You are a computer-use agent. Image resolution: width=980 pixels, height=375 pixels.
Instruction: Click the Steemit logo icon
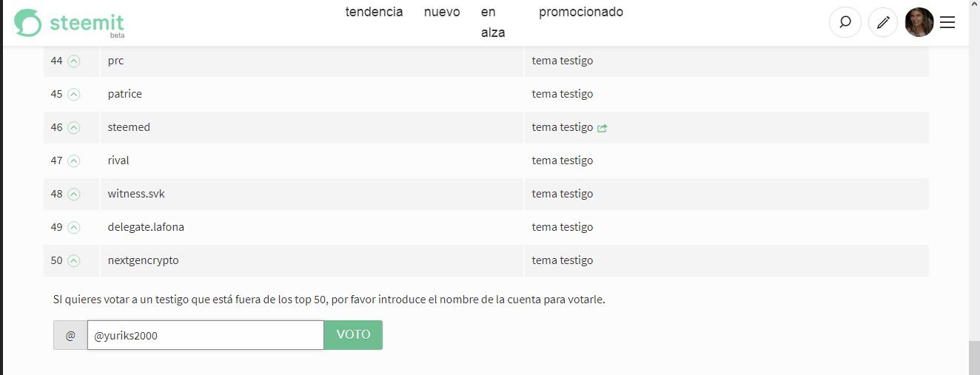[x=28, y=23]
